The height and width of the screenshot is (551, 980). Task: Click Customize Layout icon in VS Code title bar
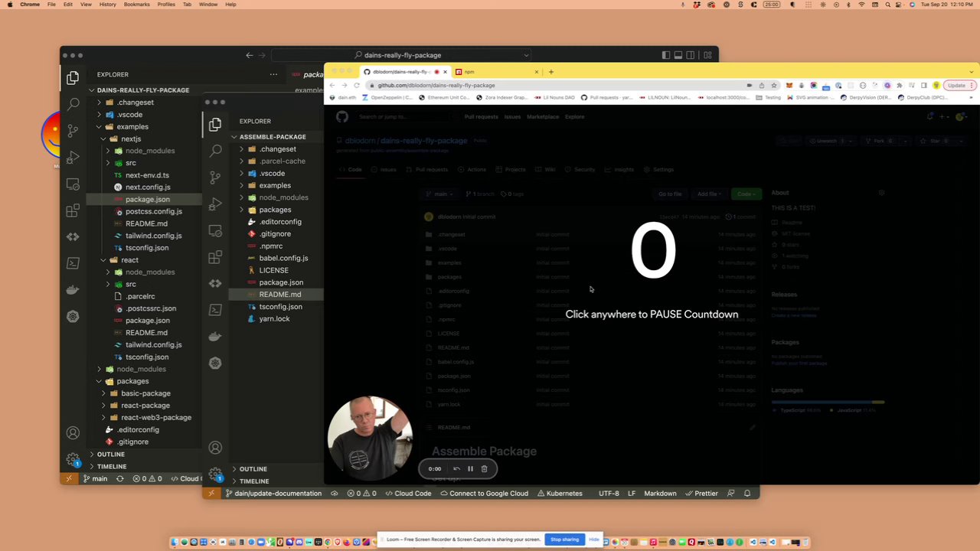(707, 55)
